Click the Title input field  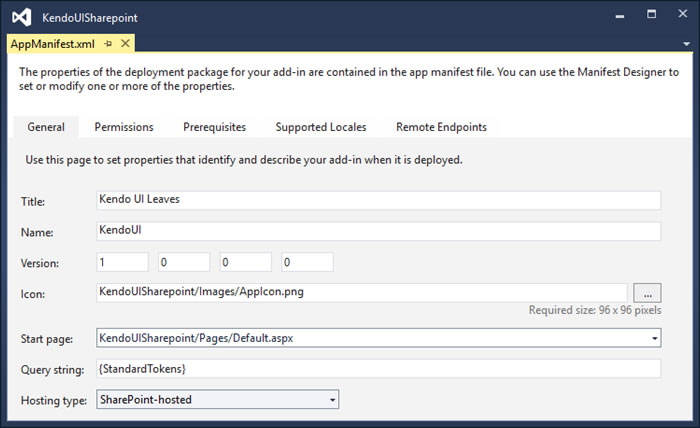pyautogui.click(x=378, y=200)
